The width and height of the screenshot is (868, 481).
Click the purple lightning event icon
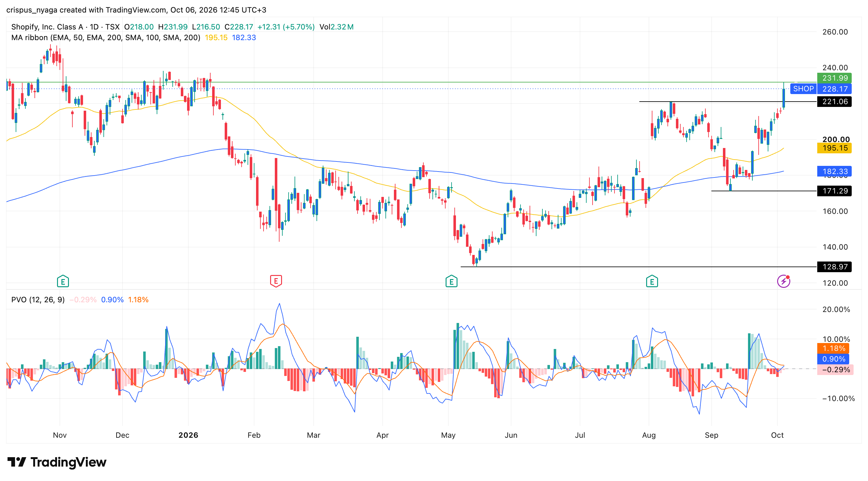pyautogui.click(x=783, y=281)
